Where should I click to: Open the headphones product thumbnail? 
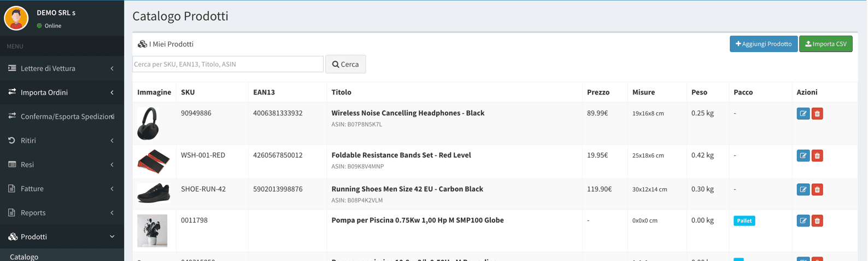pyautogui.click(x=148, y=123)
